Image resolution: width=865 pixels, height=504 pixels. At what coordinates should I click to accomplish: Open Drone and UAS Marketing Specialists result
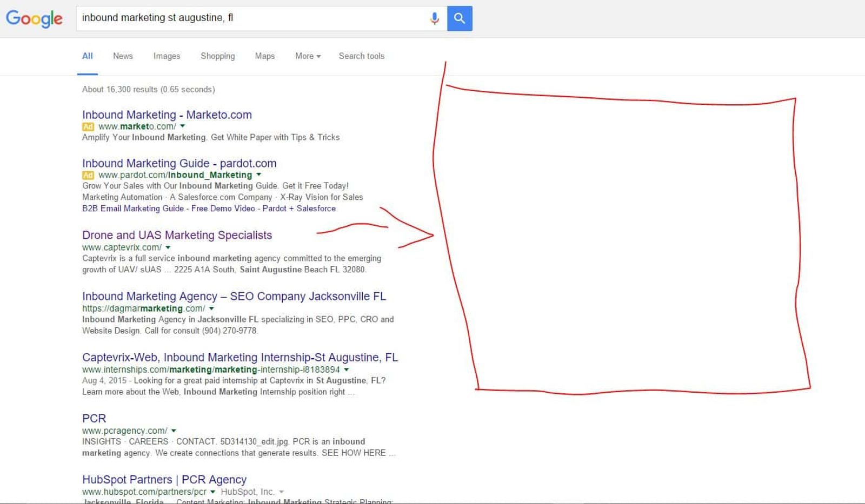coord(177,235)
